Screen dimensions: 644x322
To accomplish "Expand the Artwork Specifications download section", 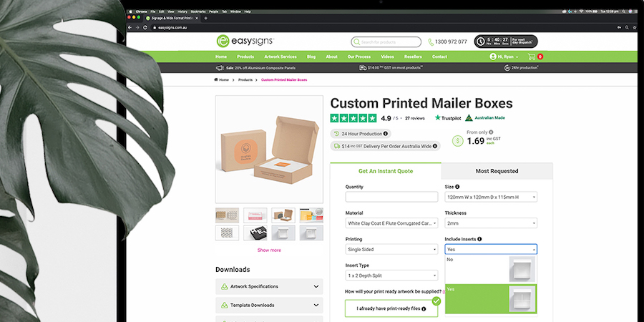I will tap(269, 287).
